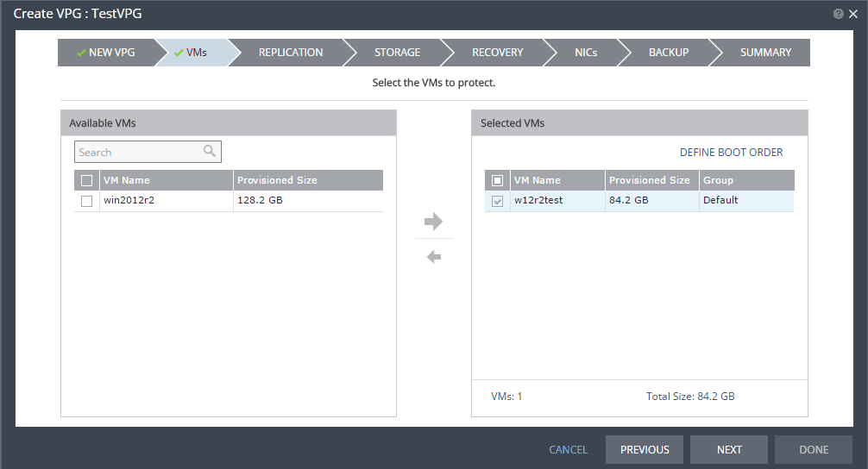Check the win2012r2 VM checkbox
Viewport: 868px width, 469px height.
pos(86,201)
